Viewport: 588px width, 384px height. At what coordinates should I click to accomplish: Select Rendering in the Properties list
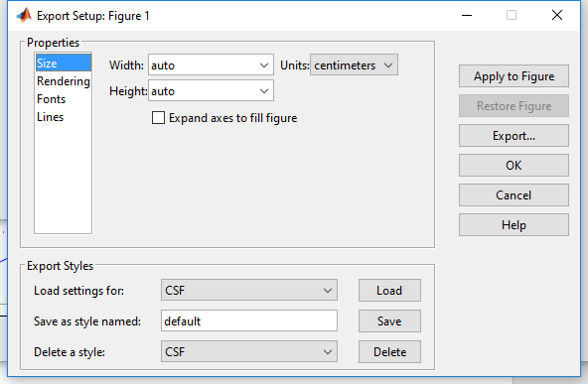pyautogui.click(x=63, y=81)
